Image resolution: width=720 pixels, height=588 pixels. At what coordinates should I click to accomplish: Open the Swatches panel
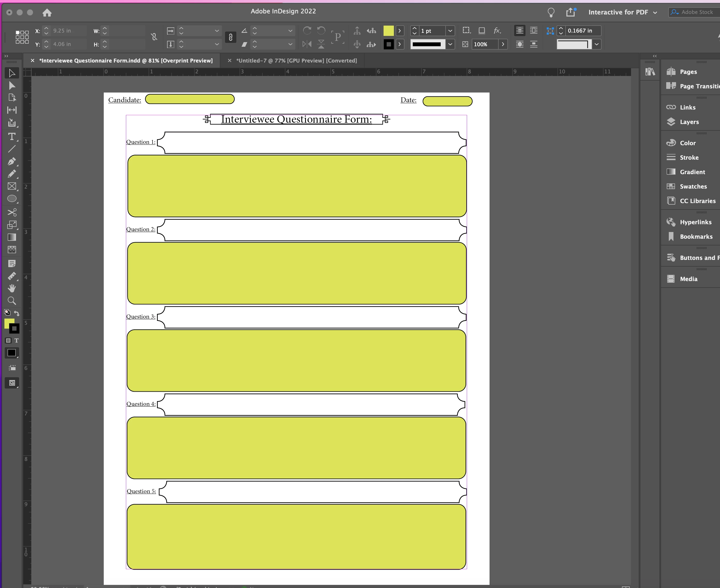(693, 186)
